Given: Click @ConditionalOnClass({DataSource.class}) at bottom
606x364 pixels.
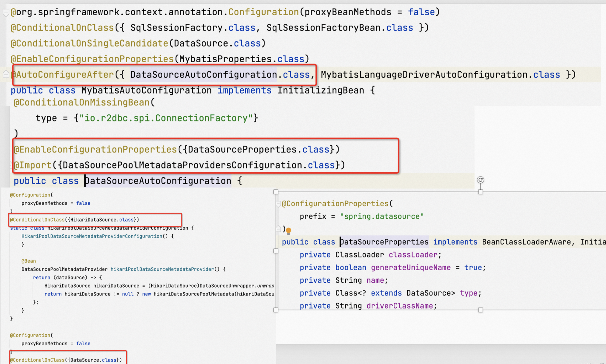Looking at the screenshot, I should click(x=66, y=360).
